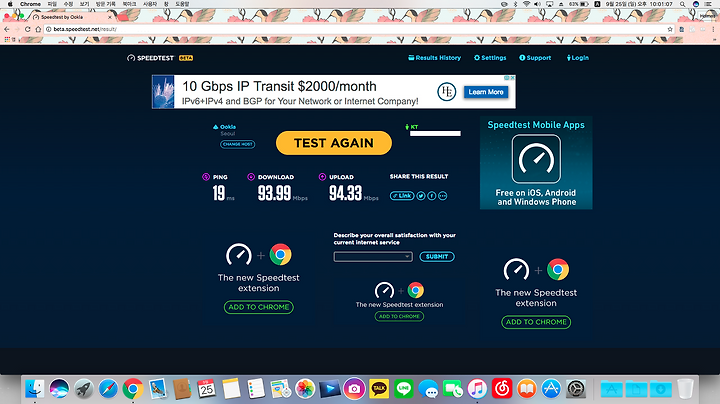Click the Bluetooth icon in menu bar

(x=515, y=4)
